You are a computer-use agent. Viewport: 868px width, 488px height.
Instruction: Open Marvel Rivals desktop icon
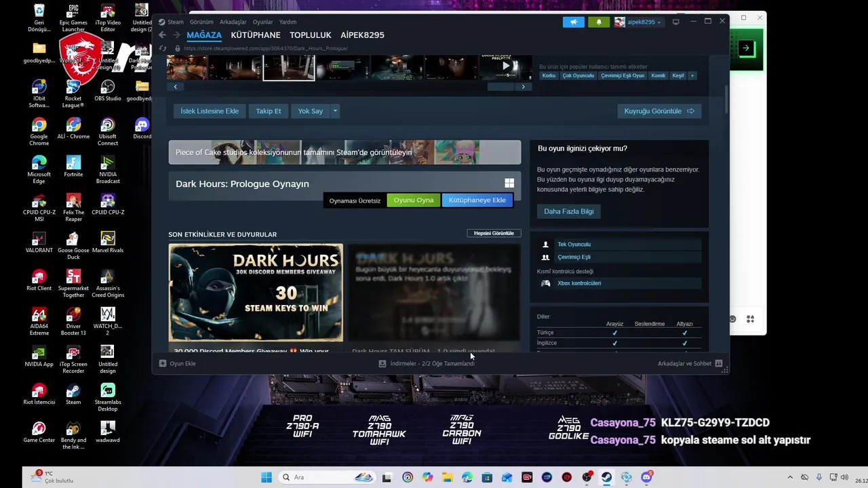point(108,242)
